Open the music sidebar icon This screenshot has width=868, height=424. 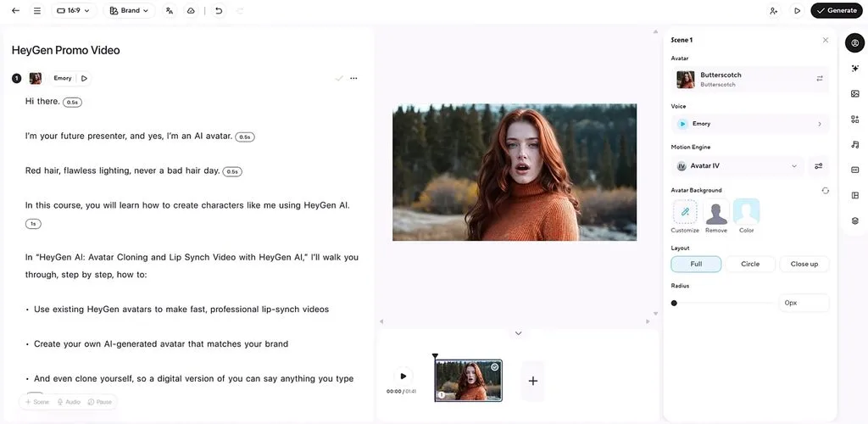pos(854,144)
